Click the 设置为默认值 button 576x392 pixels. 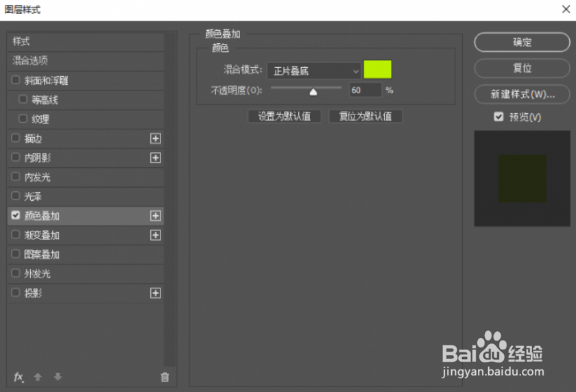285,117
